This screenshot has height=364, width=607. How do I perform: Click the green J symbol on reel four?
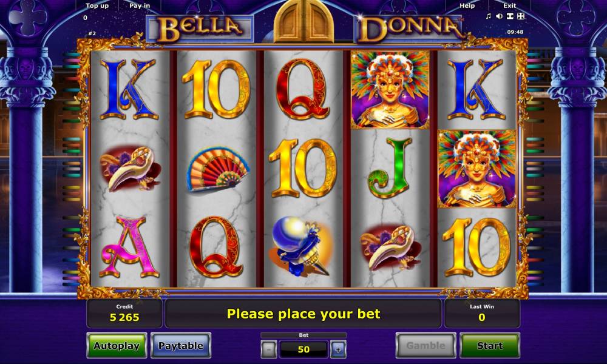(389, 168)
